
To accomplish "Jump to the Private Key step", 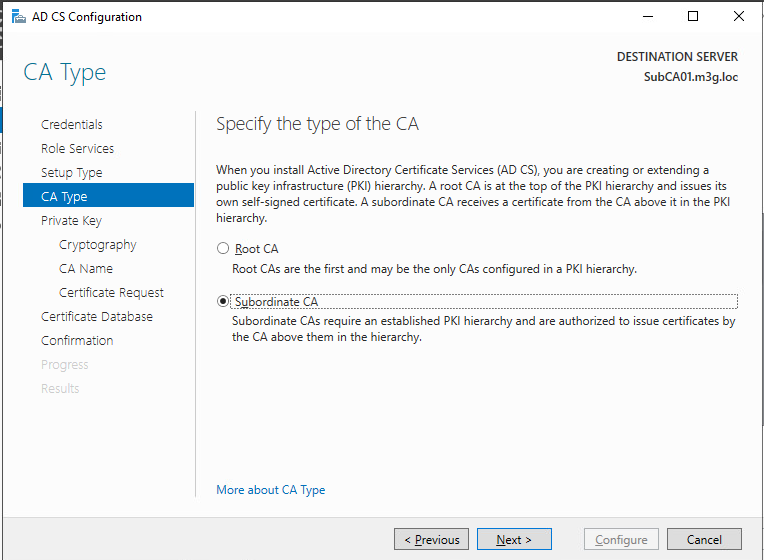I will [71, 221].
